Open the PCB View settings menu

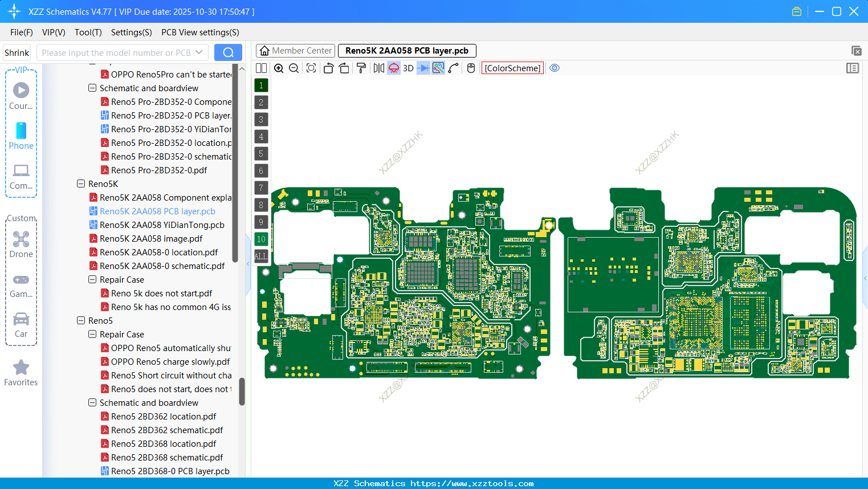(199, 32)
